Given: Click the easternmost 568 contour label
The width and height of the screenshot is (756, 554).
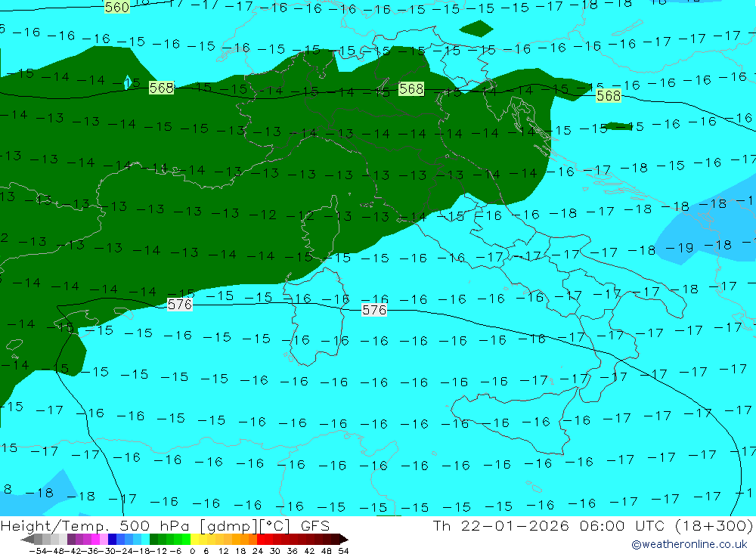Looking at the screenshot, I should 609,95.
